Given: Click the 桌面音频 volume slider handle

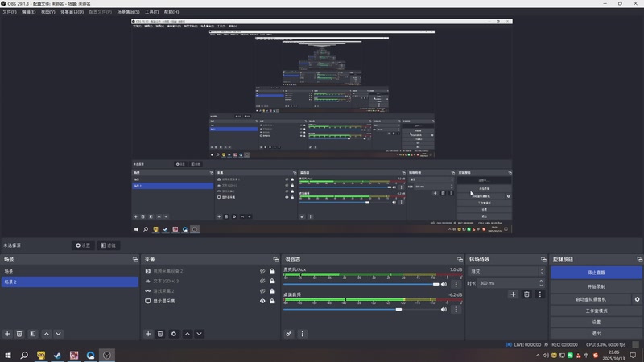Looking at the screenshot, I should (x=398, y=310).
